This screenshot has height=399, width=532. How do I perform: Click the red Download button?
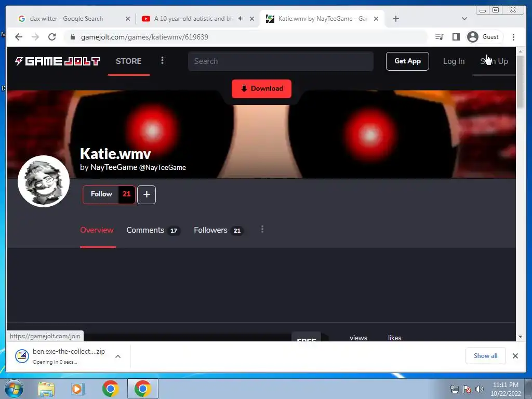click(x=262, y=88)
